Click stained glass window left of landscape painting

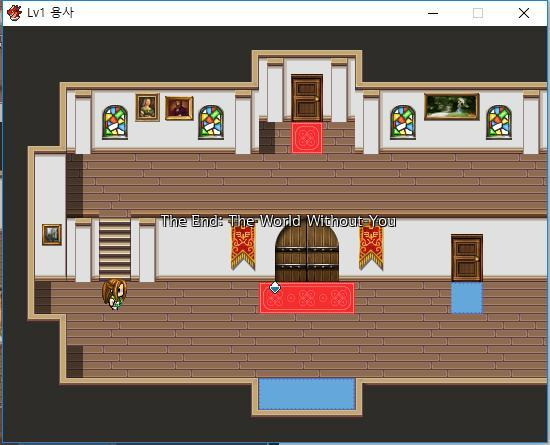403,122
